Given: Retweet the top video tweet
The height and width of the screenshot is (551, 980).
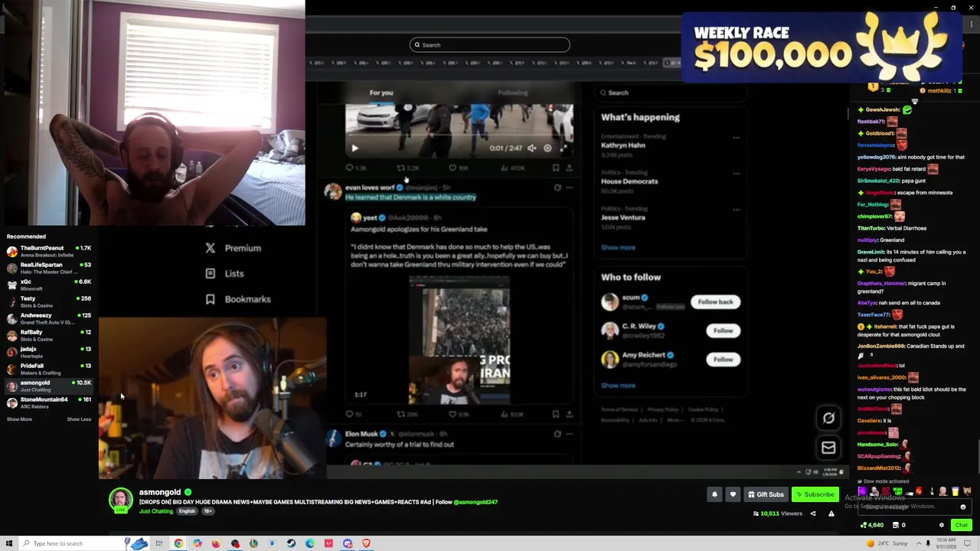Looking at the screenshot, I should point(400,168).
